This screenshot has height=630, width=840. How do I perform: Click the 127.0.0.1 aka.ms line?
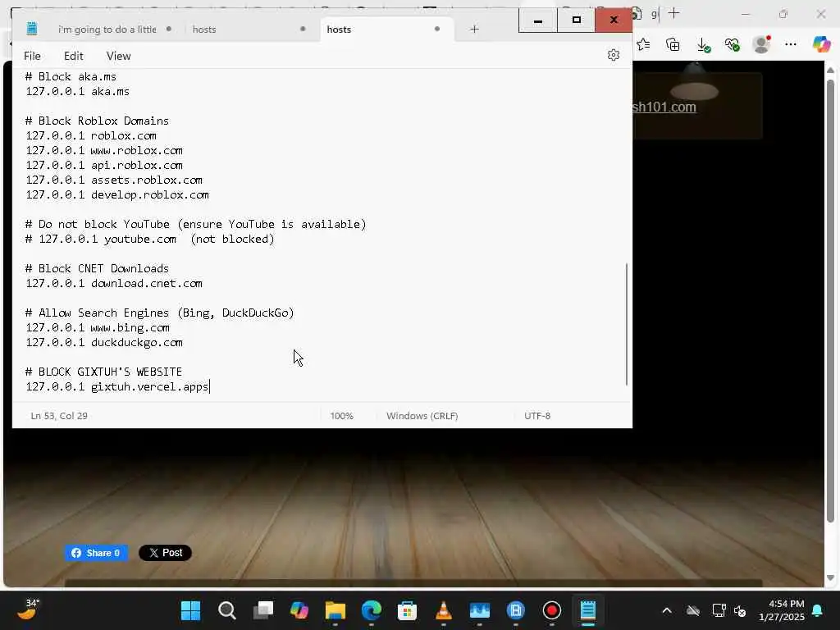(78, 91)
